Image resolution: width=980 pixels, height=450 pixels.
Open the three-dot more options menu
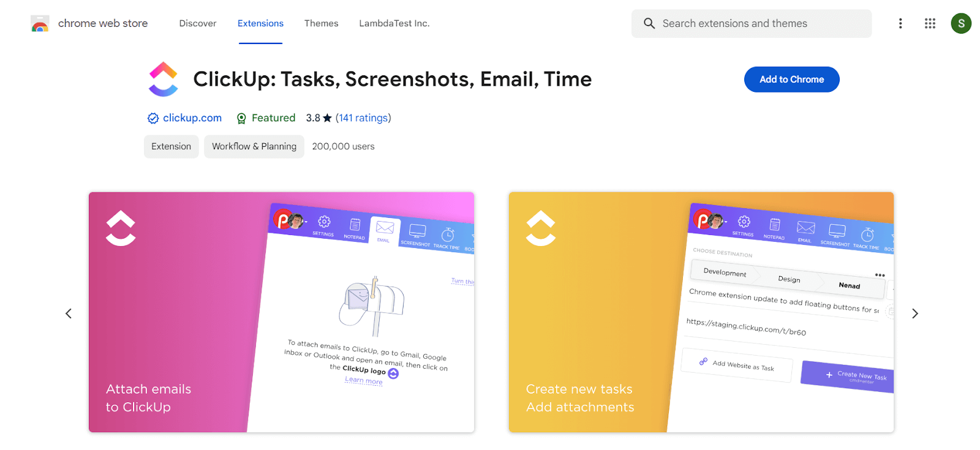point(900,23)
